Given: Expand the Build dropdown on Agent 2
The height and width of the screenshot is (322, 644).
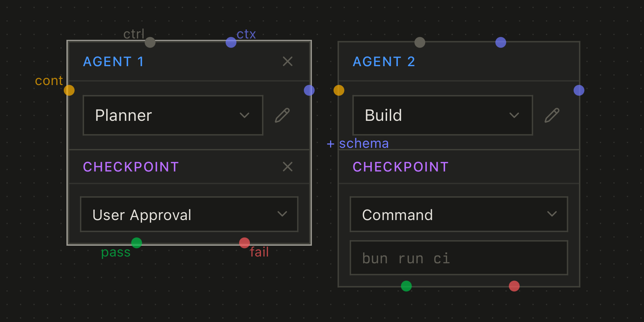Looking at the screenshot, I should coord(442,115).
